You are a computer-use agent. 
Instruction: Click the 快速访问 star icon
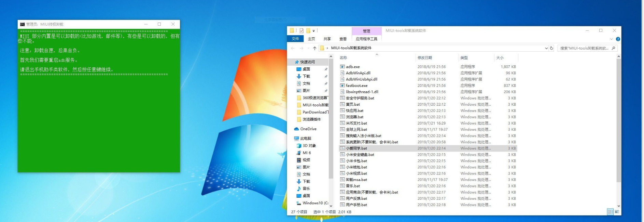(x=297, y=62)
